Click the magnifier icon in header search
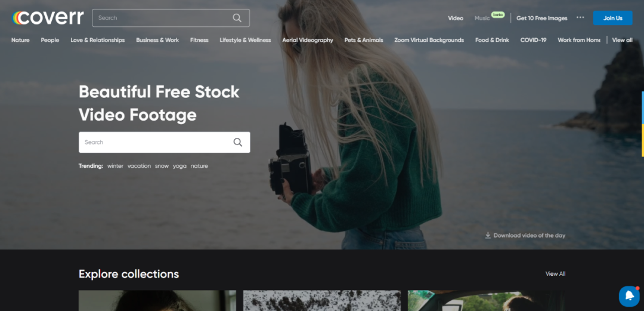Image resolution: width=644 pixels, height=311 pixels. (237, 18)
